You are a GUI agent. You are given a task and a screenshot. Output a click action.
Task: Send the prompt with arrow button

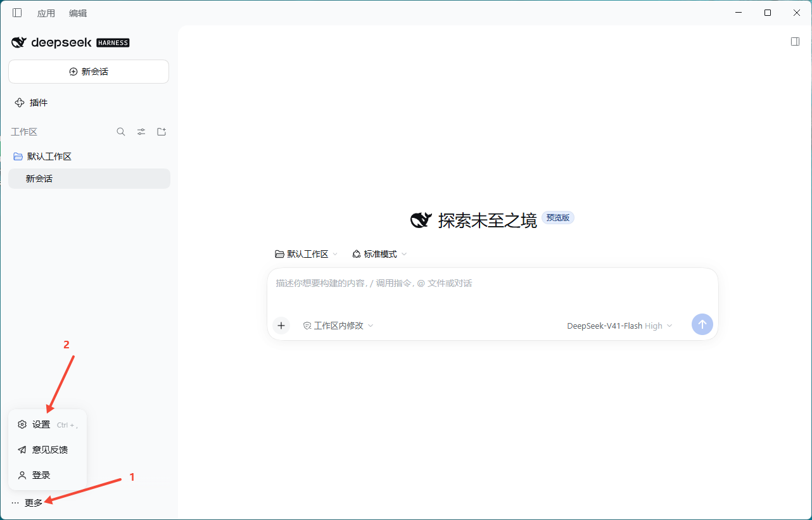[702, 324]
